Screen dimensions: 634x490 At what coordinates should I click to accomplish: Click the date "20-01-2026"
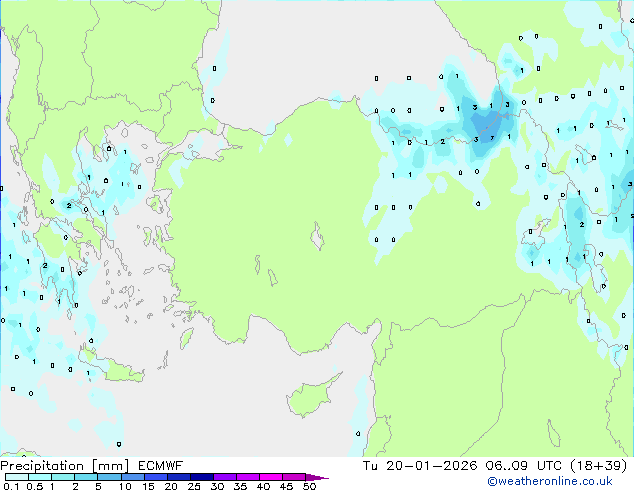[x=431, y=466]
